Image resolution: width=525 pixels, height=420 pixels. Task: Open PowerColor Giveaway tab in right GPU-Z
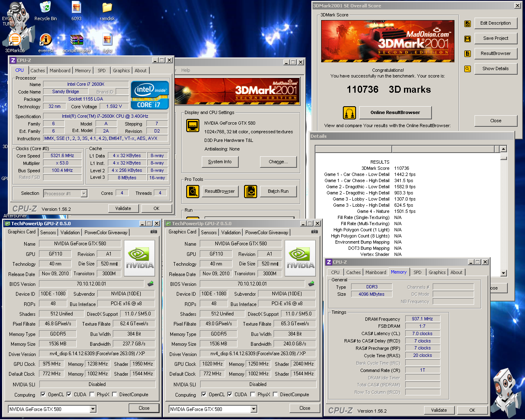click(267, 232)
